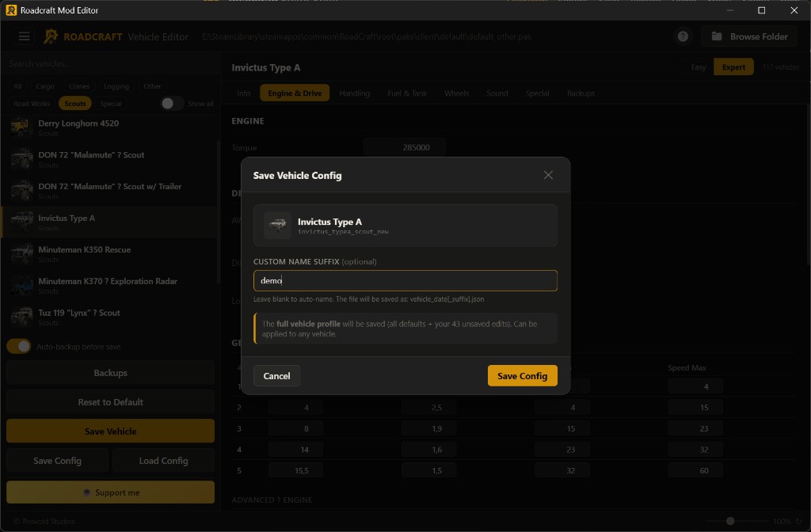Select the Cranes category filter
The image size is (811, 532).
pyautogui.click(x=79, y=86)
